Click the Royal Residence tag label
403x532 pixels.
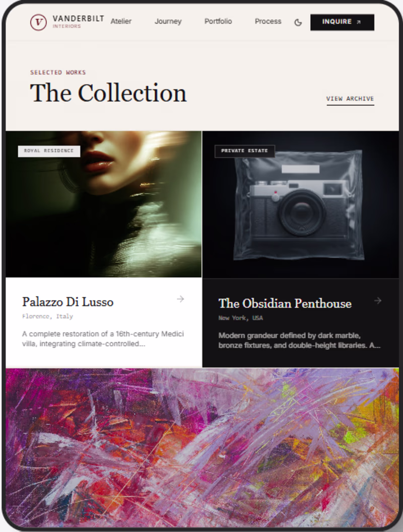[49, 151]
